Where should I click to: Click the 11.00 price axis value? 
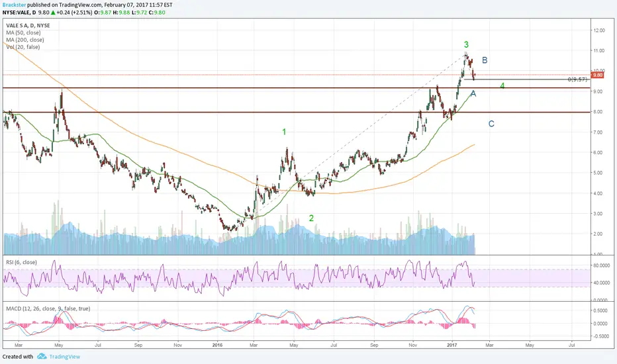599,51
